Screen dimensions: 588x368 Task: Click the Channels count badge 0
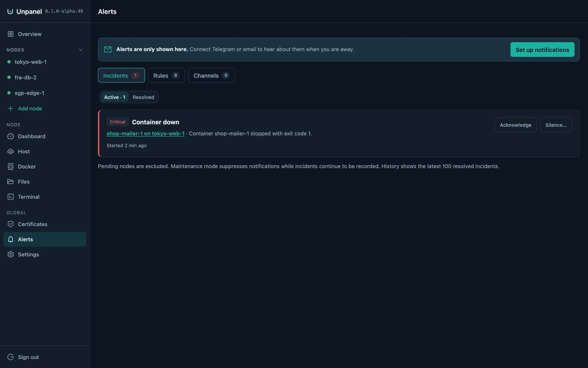coord(226,75)
